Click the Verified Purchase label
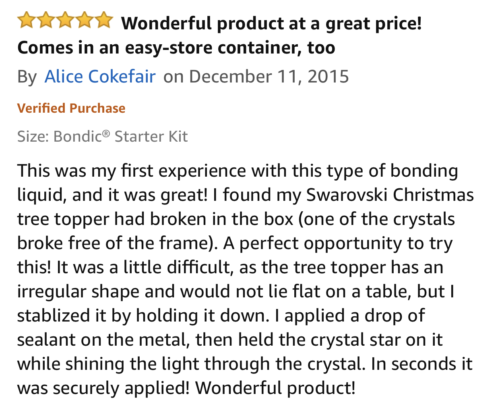 click(x=71, y=108)
